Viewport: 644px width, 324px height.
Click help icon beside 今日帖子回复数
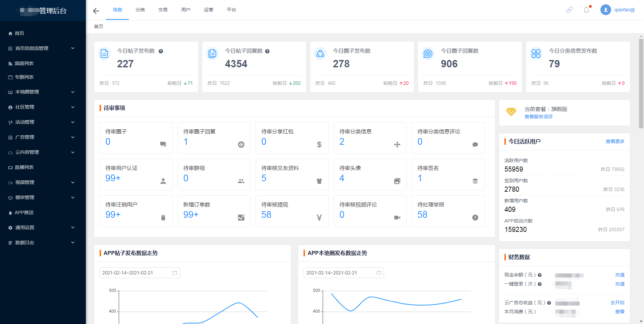coord(267,51)
